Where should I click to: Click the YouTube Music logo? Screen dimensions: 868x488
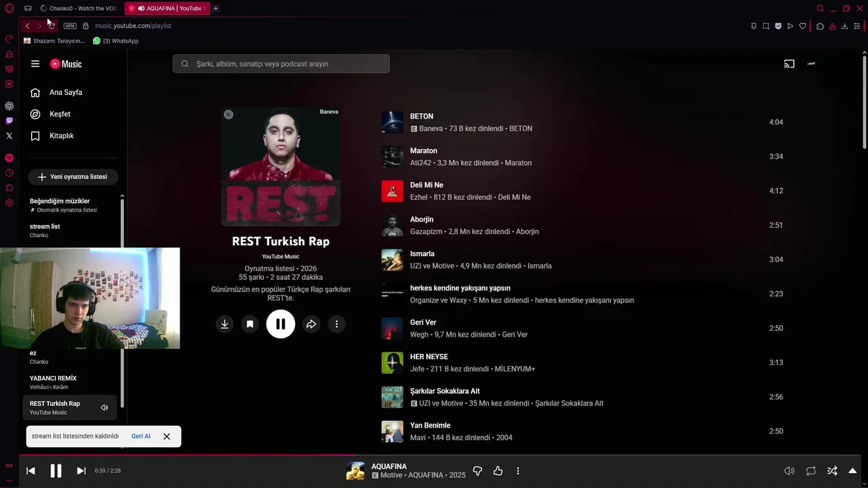point(66,64)
